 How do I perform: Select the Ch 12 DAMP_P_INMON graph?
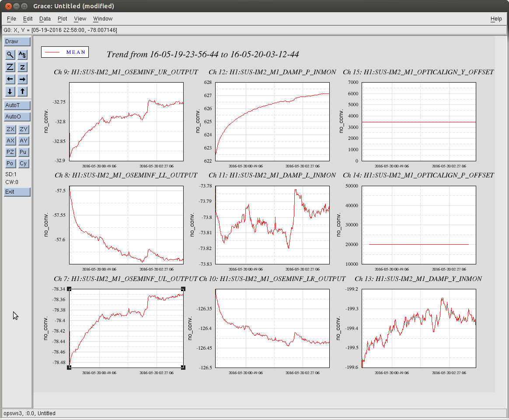pos(272,121)
